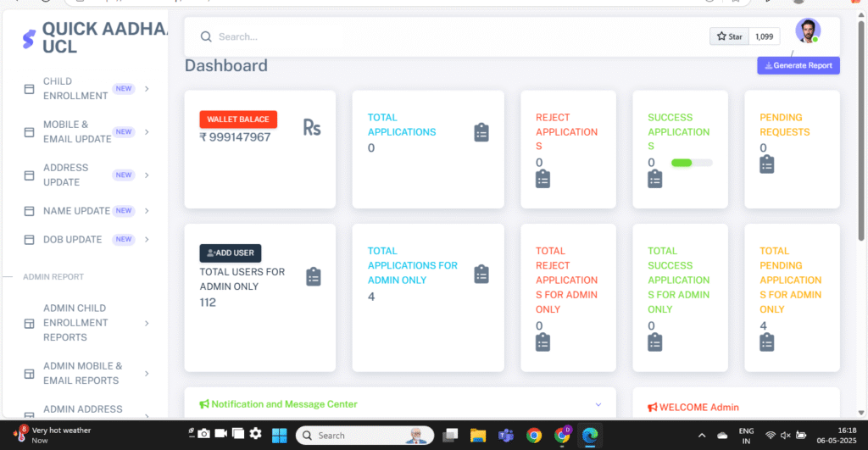The width and height of the screenshot is (868, 450).
Task: Click the Admin Child Enrollment Reports icon
Action: pos(30,323)
